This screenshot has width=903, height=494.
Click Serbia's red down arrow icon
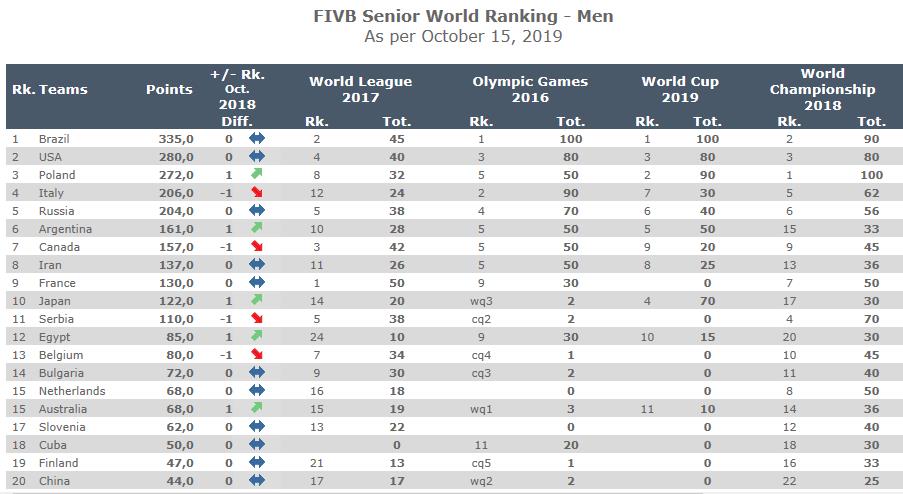257,319
